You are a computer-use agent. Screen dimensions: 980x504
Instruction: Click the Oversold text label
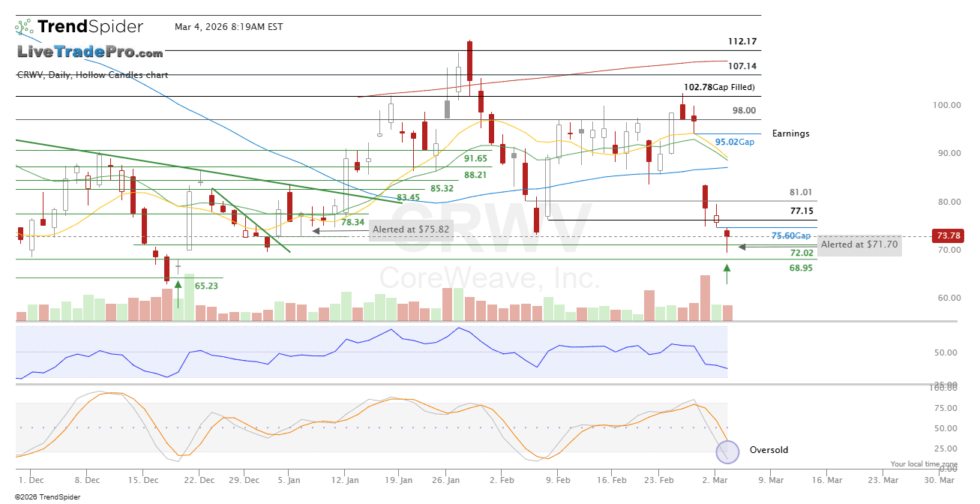pos(769,450)
